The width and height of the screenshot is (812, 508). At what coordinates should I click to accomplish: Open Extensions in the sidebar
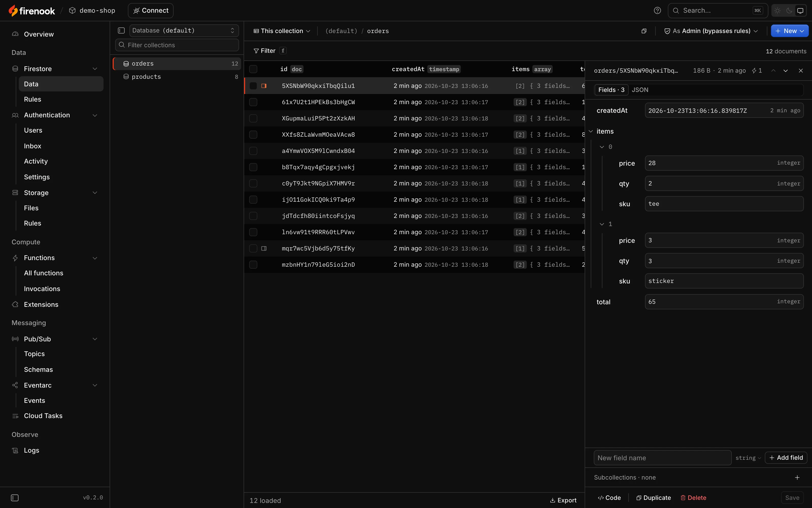41,304
